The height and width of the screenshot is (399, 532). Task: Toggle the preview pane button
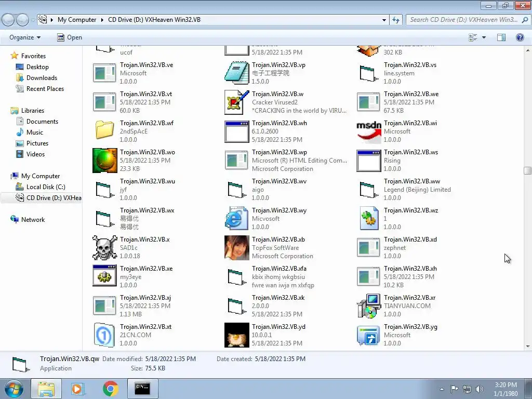pos(501,37)
